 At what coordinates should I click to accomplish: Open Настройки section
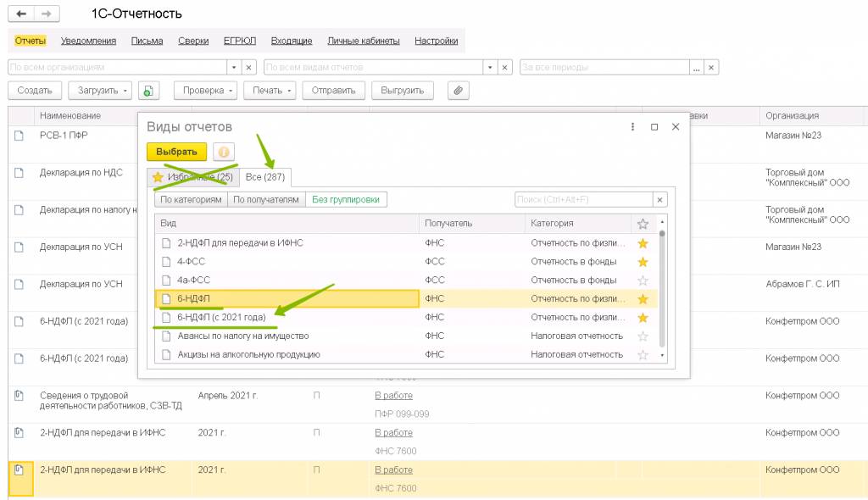coord(437,41)
